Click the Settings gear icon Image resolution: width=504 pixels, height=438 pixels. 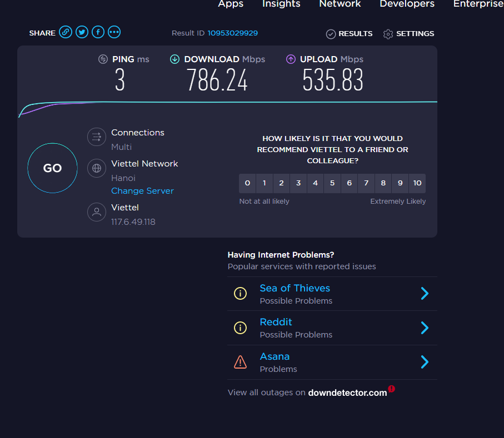388,34
